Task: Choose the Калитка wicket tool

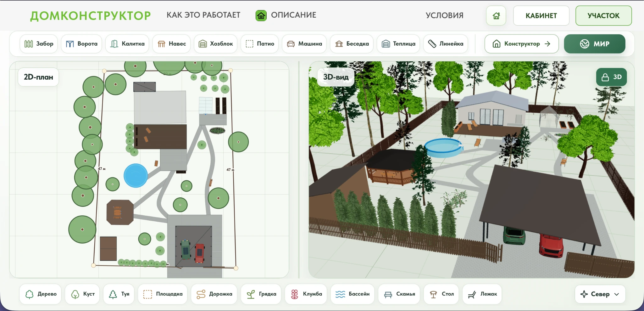Action: tap(127, 44)
